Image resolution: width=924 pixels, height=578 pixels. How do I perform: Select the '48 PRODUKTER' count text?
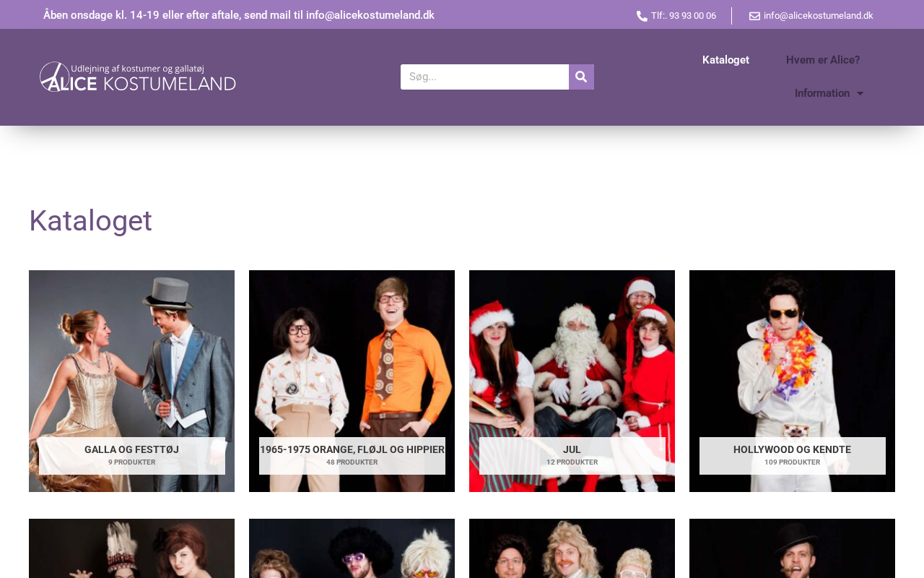tap(352, 462)
